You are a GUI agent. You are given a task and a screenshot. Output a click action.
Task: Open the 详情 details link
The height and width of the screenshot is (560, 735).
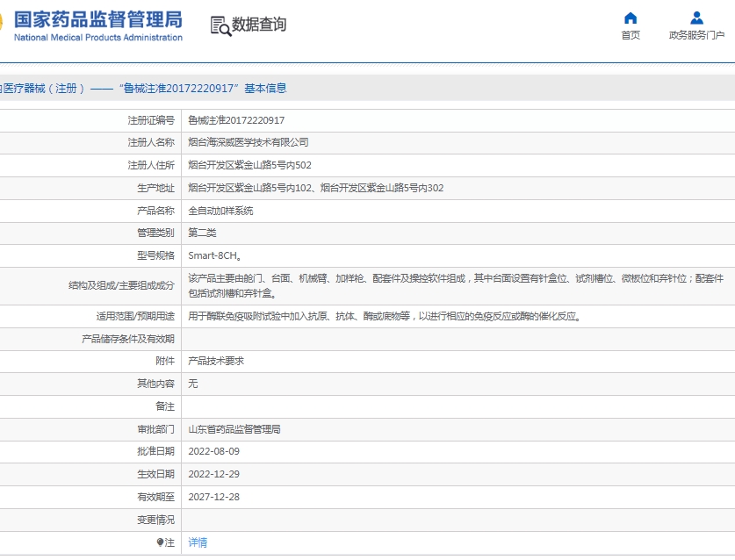click(x=198, y=542)
